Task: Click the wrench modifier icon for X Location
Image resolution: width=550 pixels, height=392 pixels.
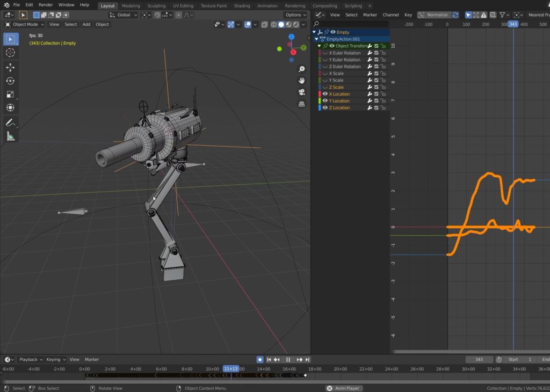Action: 370,94
